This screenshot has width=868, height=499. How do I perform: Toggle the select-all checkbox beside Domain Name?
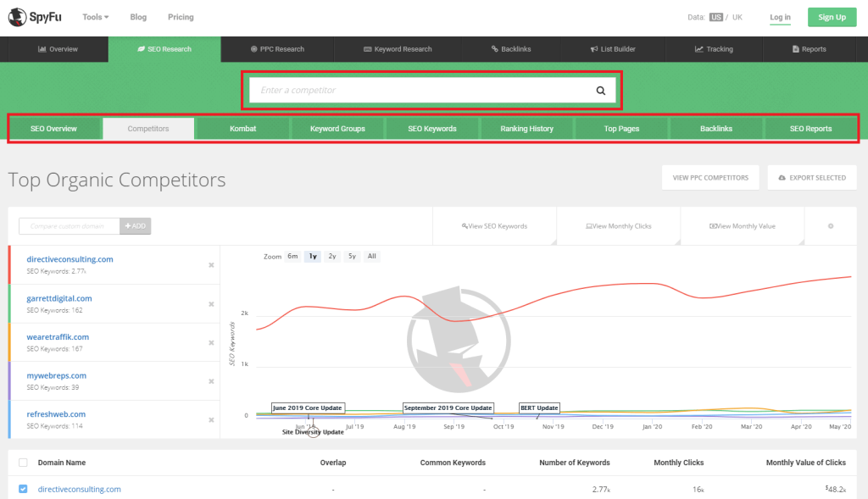[23, 463]
